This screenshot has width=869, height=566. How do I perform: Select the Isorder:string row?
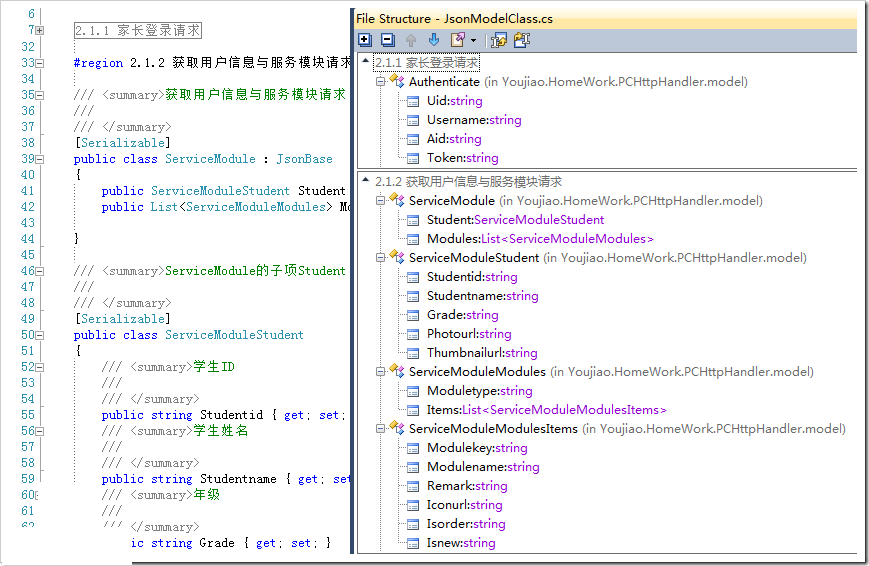point(466,523)
